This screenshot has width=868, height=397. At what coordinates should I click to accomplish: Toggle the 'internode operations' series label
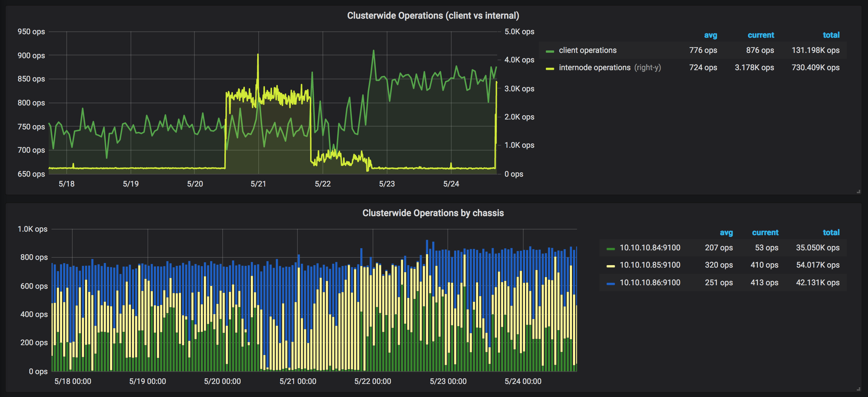coord(595,67)
